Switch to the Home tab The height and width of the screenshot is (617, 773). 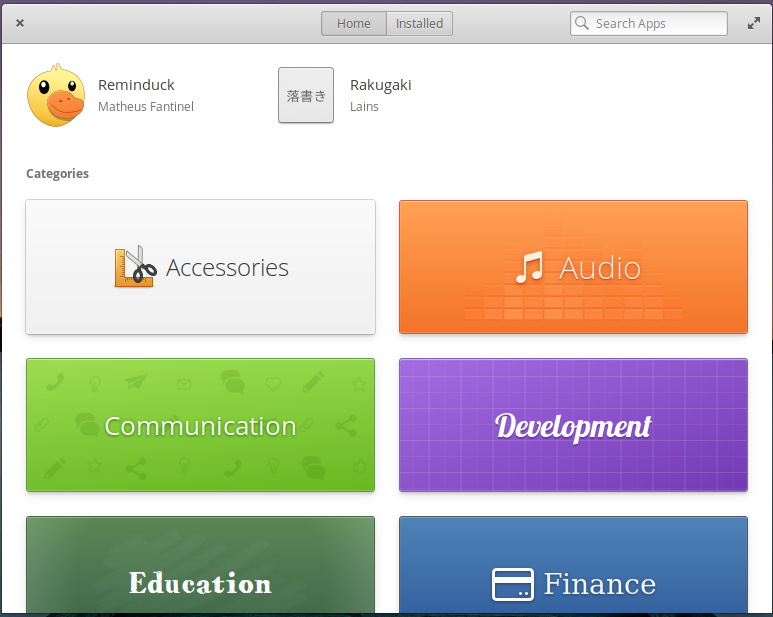tap(353, 24)
